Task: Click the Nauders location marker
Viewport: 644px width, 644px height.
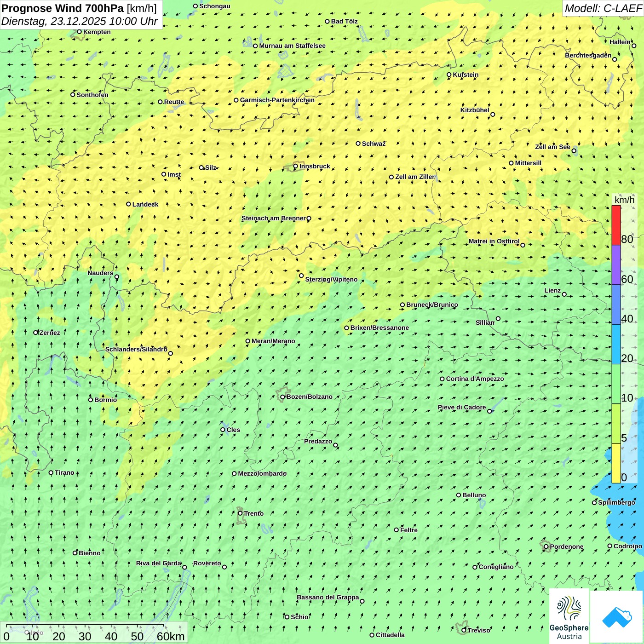Action: (x=117, y=277)
